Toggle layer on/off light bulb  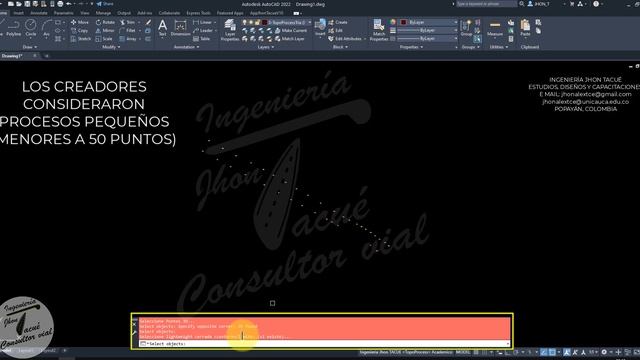244,22
